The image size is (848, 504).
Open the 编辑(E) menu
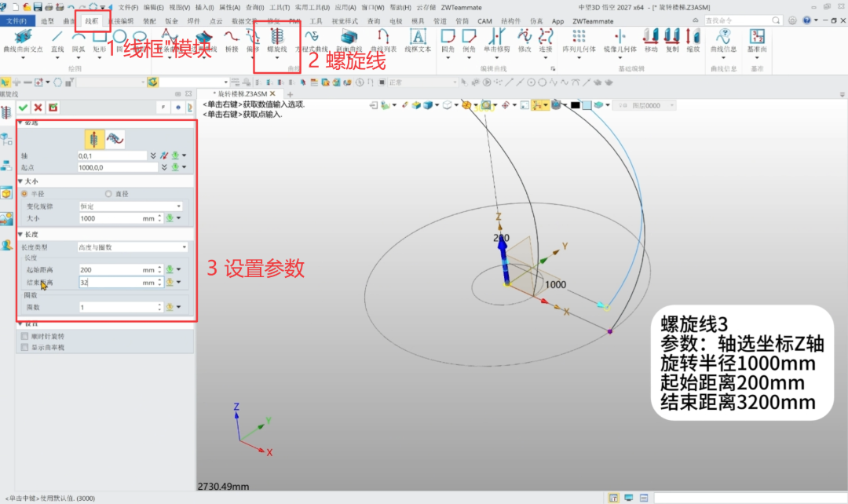click(x=153, y=8)
